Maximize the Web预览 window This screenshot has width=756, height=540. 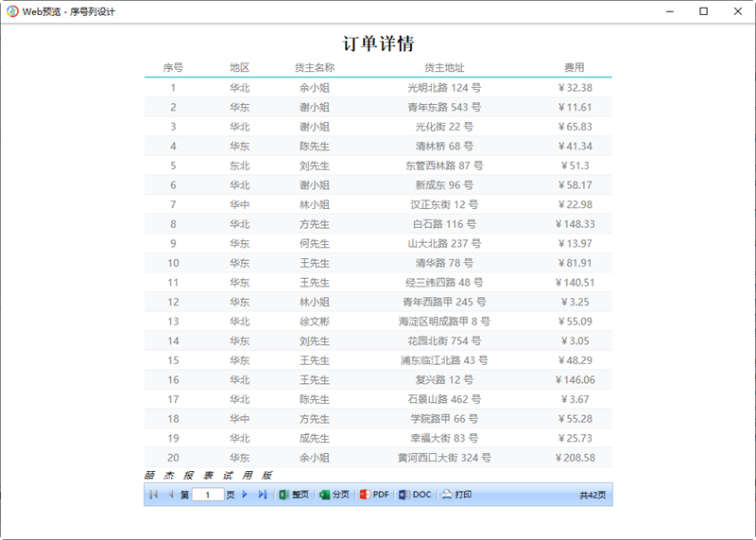point(703,11)
